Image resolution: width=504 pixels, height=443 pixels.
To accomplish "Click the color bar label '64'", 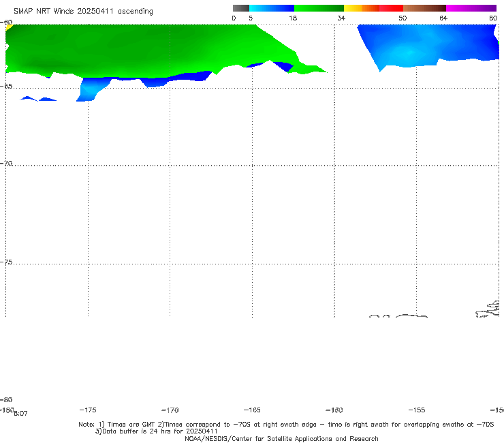I will pyautogui.click(x=443, y=18).
